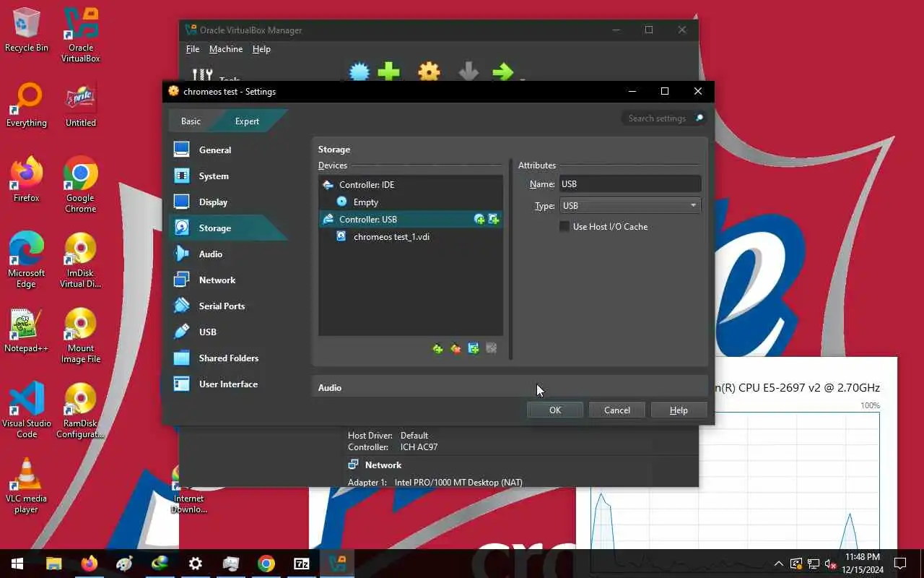Click the Windows Settings gear in taskbar
Image resolution: width=924 pixels, height=578 pixels.
point(196,564)
